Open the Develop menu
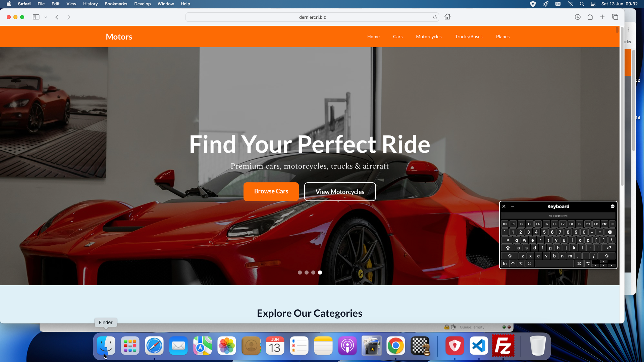 pos(142,4)
